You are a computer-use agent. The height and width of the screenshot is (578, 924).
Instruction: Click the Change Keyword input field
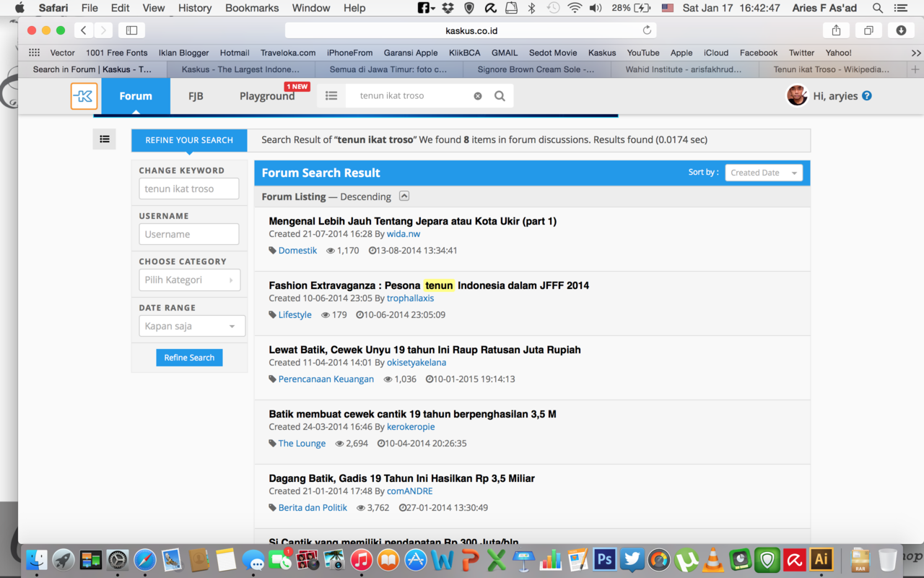click(x=189, y=189)
